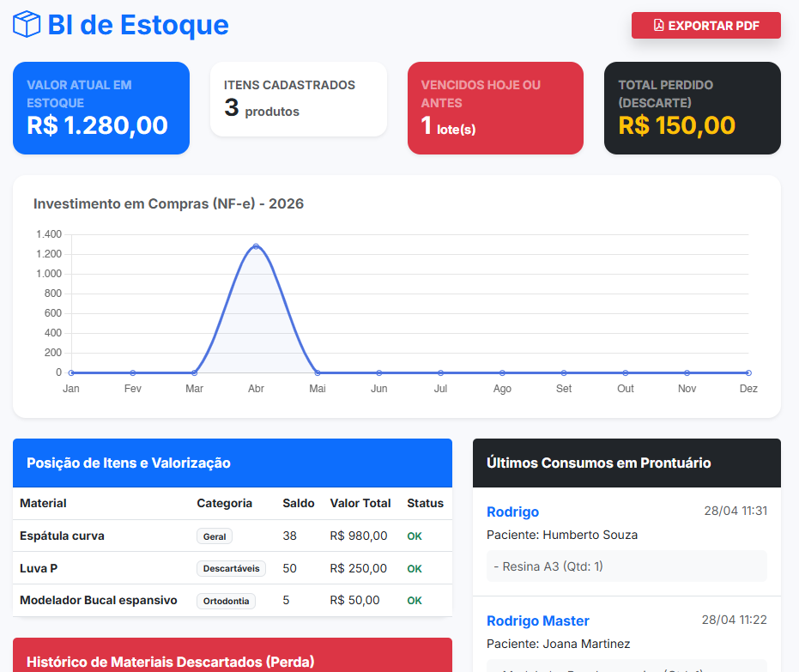The height and width of the screenshot is (672, 799).
Task: Click Paciente: Joana Martinez text
Action: [x=559, y=644]
